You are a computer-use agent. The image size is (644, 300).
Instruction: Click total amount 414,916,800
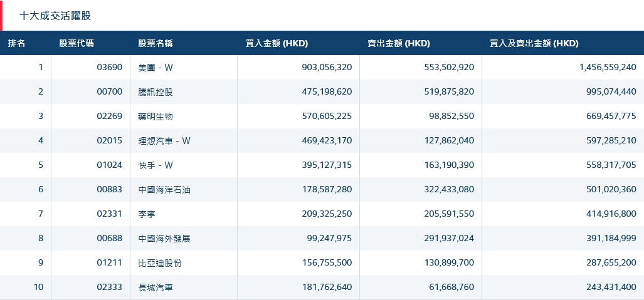[611, 214]
